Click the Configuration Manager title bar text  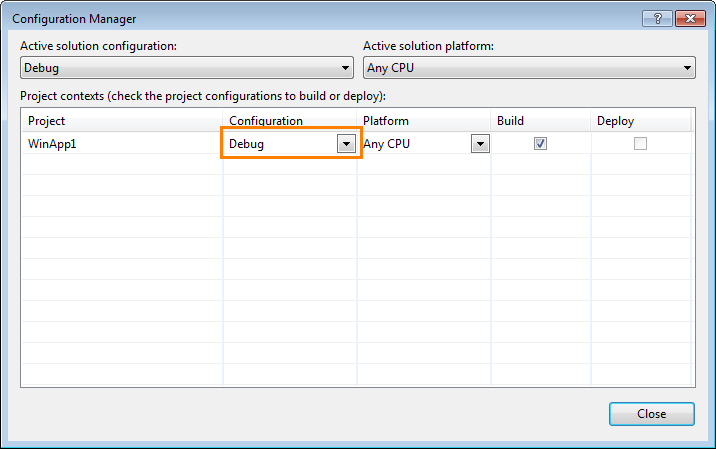tap(74, 19)
